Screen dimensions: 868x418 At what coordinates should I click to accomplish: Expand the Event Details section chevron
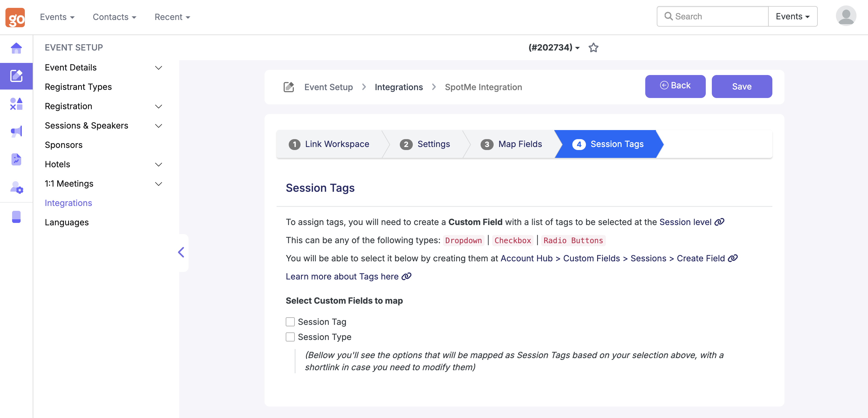click(x=158, y=68)
